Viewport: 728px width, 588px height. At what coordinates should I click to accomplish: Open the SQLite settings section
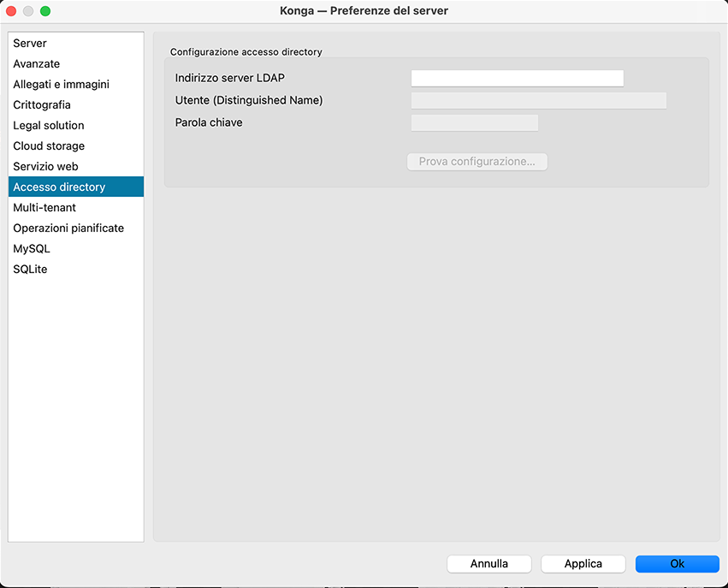coord(30,270)
